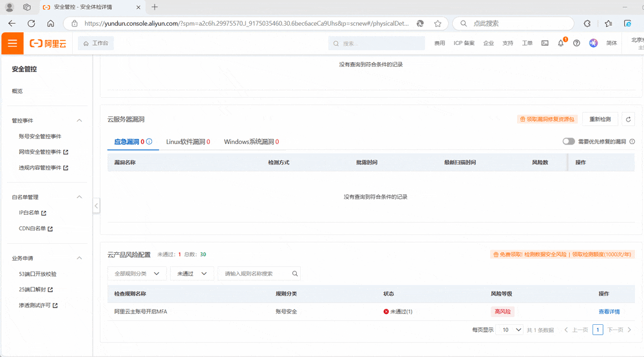Screen dimensions: 644x357
Task: Open 53端口开放校验 in sidebar
Action: [x=37, y=274]
